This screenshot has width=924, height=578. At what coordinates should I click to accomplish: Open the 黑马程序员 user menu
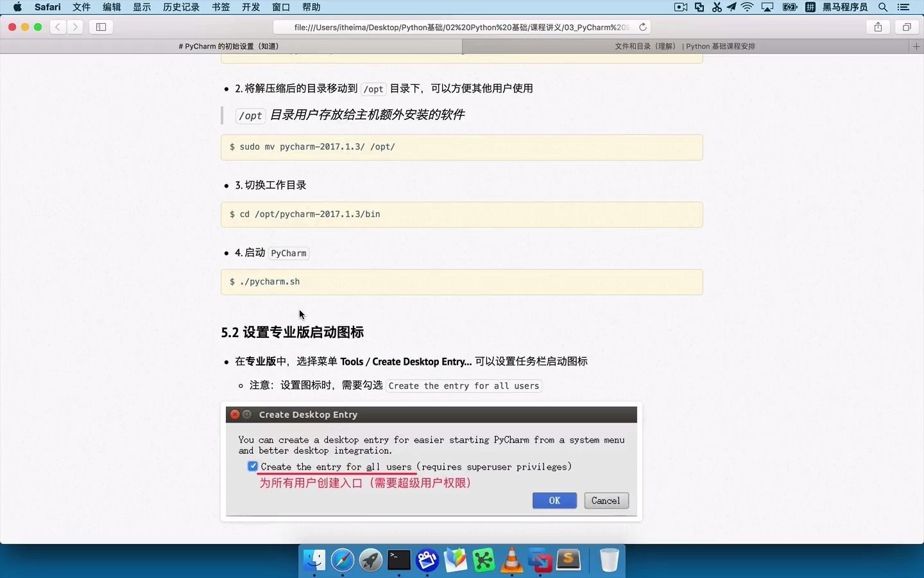tap(845, 7)
